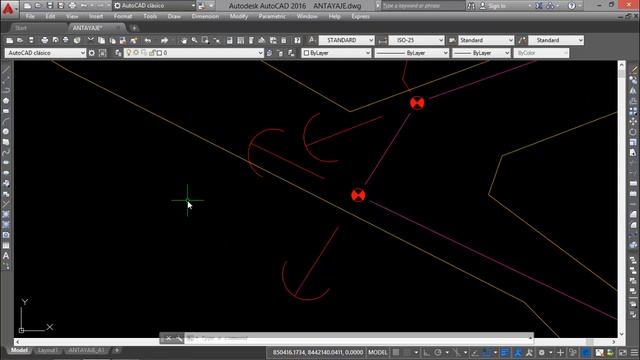Activate the Zoom Realtime magnifier
The image size is (640, 360).
pyautogui.click(x=194, y=40)
